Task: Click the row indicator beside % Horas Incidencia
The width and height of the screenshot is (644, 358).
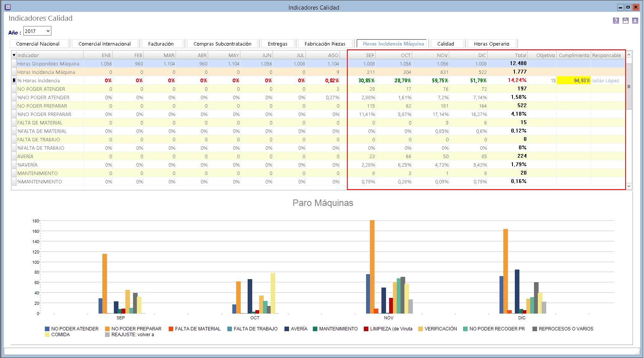Action: click(14, 80)
